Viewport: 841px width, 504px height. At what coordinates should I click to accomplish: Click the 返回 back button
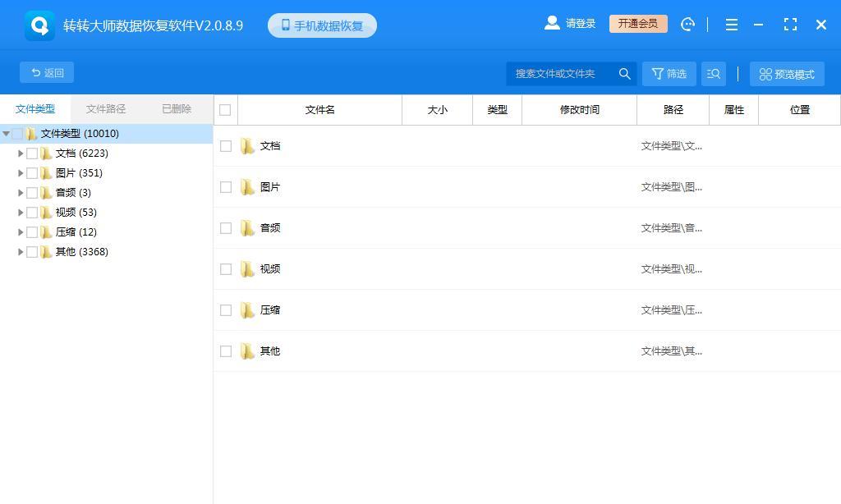47,72
